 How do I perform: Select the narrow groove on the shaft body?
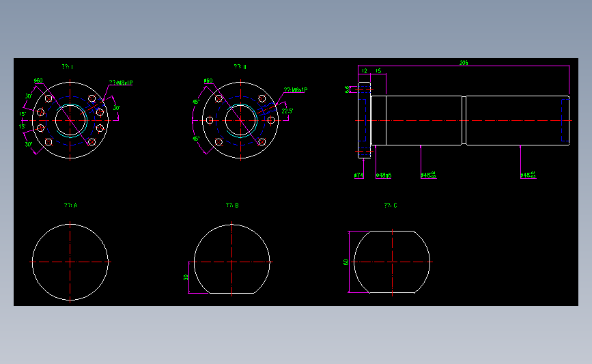click(464, 120)
